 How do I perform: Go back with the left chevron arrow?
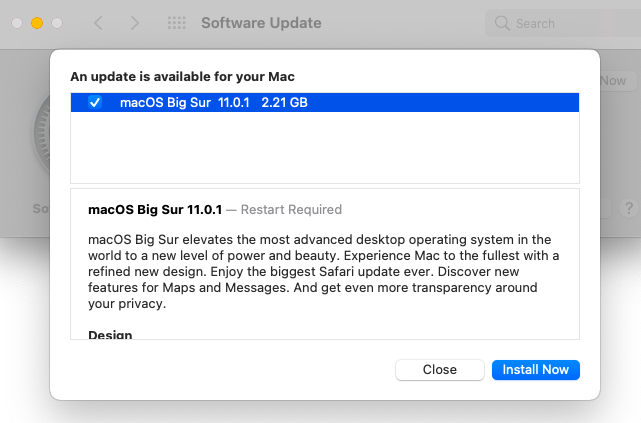98,23
